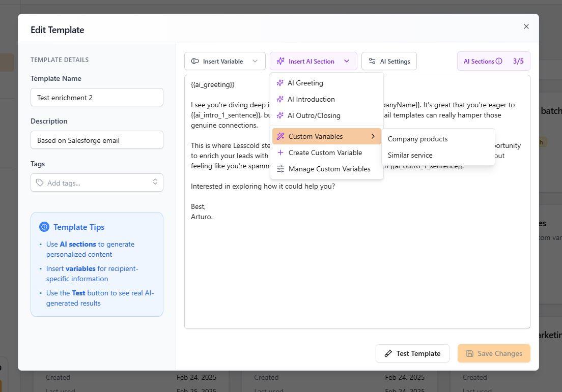Click the {{ai_greeting}} text in the editor

click(213, 84)
